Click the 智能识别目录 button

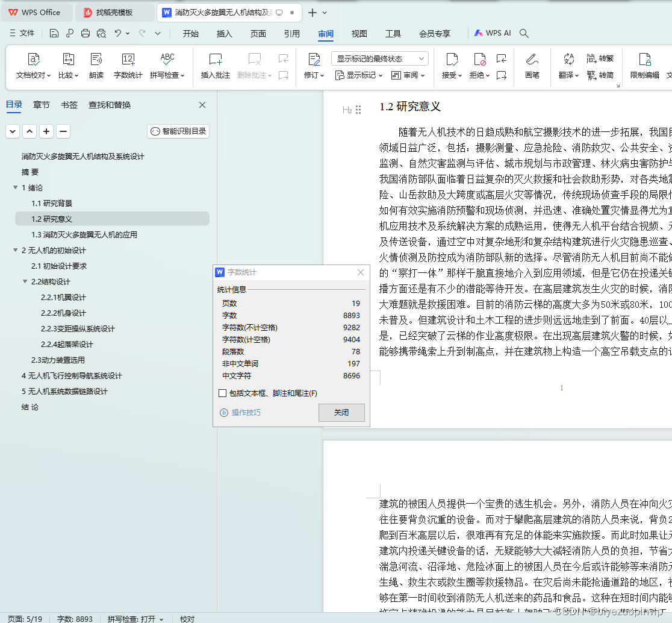coord(178,131)
